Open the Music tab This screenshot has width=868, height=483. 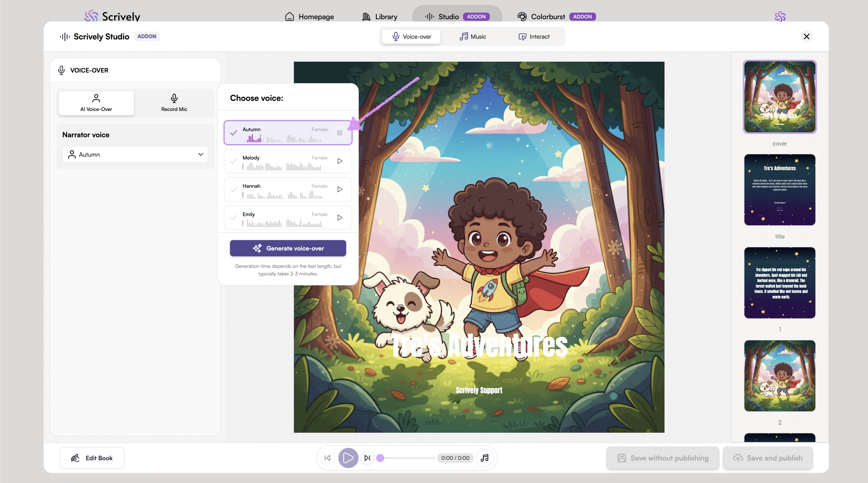pos(472,36)
